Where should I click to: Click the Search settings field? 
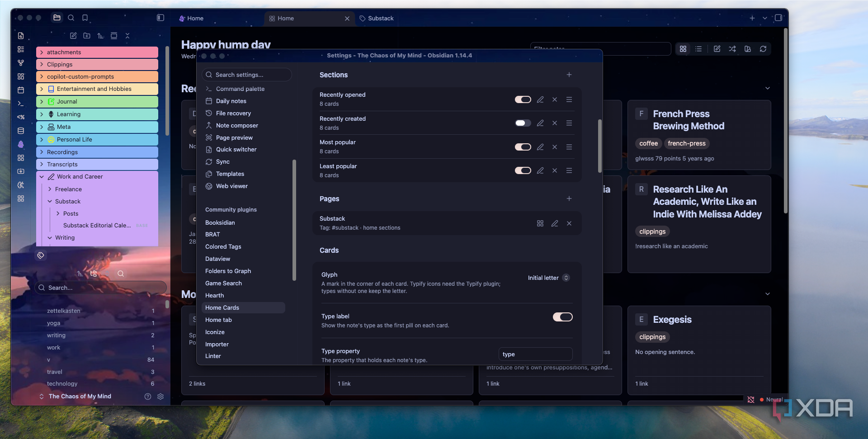pyautogui.click(x=247, y=75)
